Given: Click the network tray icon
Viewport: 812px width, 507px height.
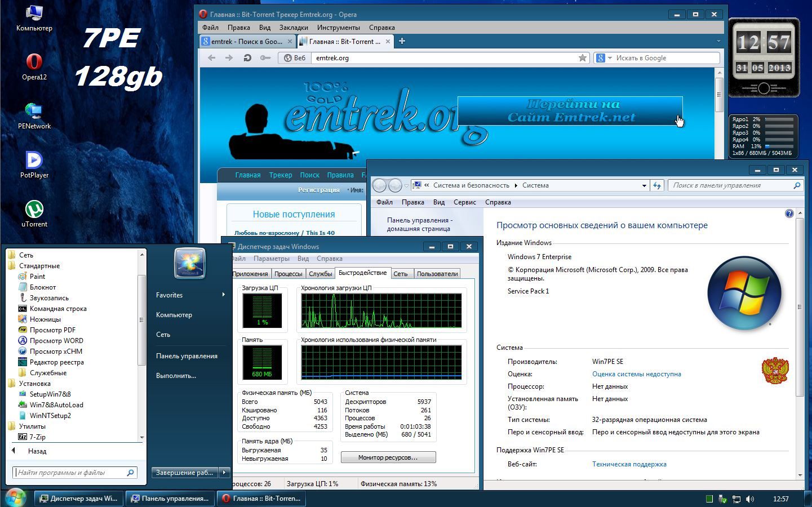Looking at the screenshot, I should pos(736,499).
